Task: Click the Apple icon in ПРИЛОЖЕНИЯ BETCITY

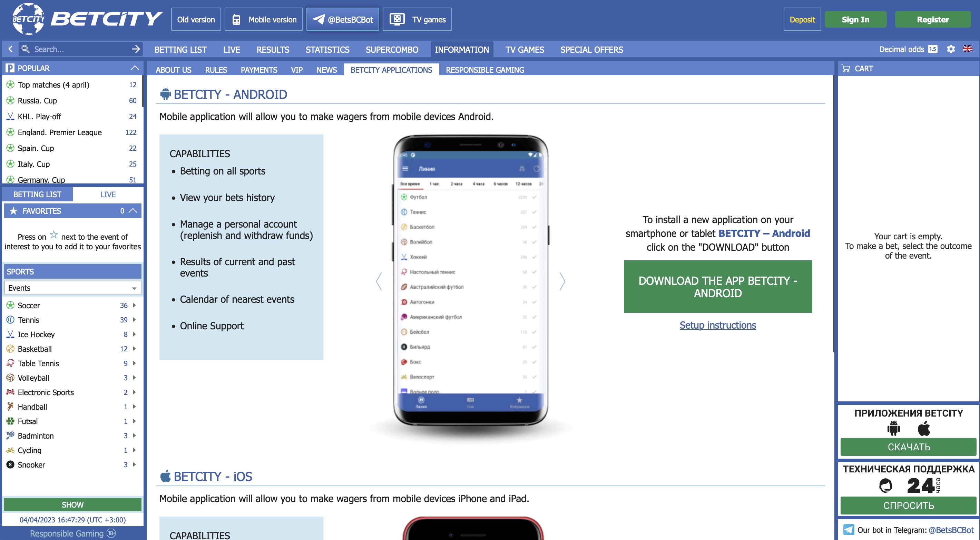Action: (924, 428)
